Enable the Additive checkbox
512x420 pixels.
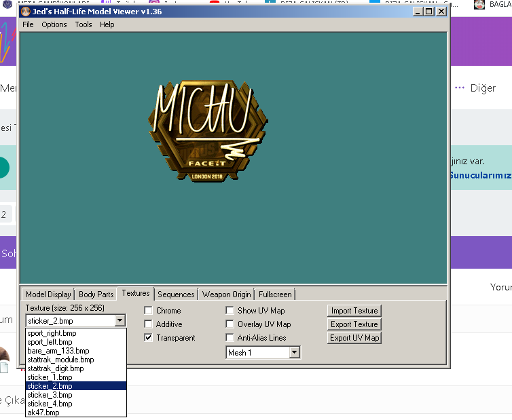148,324
